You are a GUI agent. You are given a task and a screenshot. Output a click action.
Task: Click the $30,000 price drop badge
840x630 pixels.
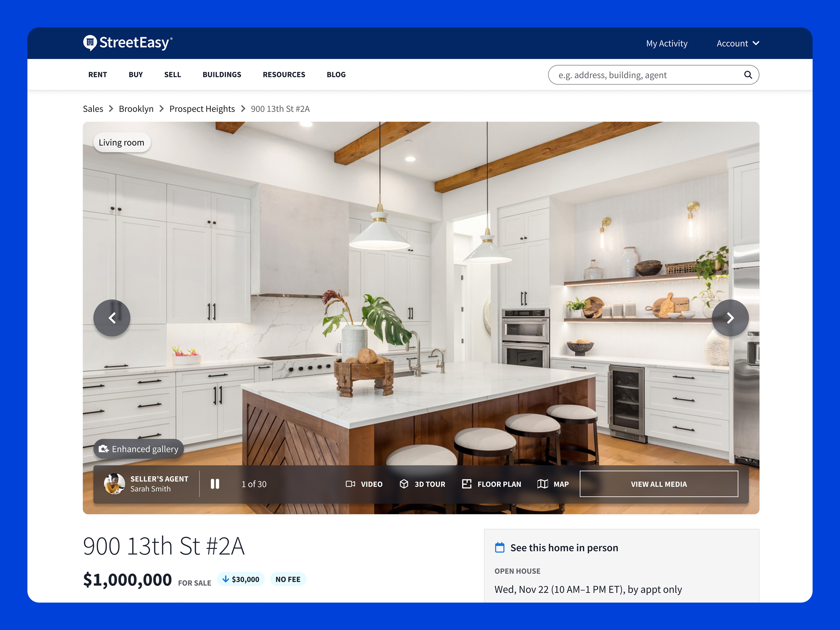[241, 579]
